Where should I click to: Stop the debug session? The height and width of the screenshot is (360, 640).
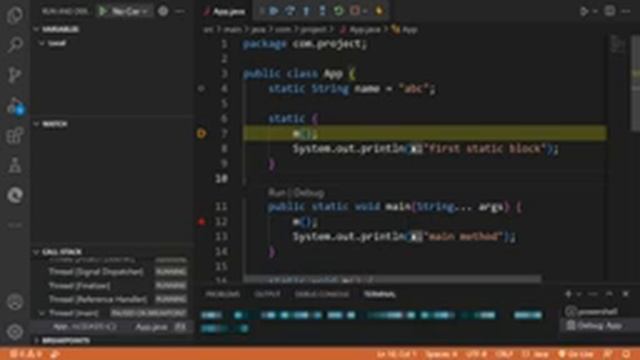tap(355, 11)
